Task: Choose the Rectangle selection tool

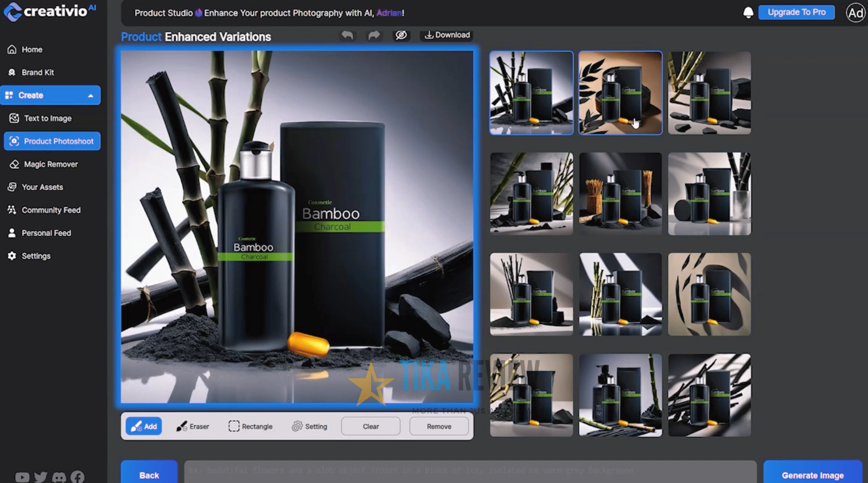Action: pos(250,427)
